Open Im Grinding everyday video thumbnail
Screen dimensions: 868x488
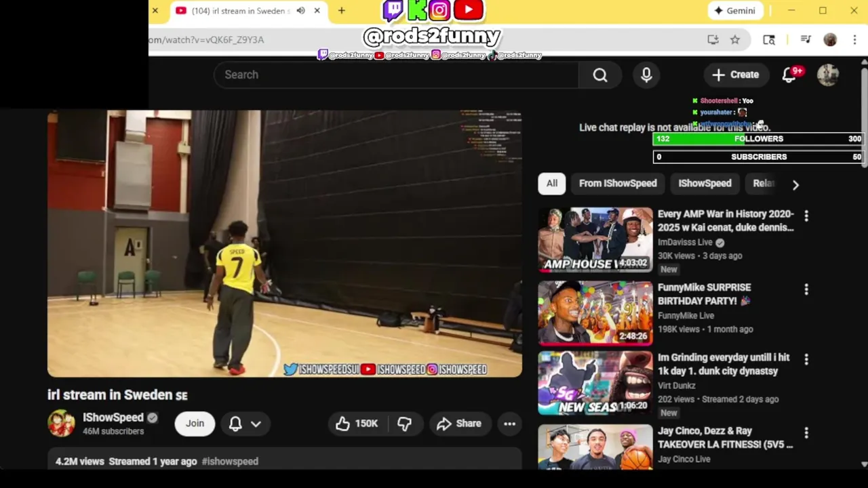(595, 383)
